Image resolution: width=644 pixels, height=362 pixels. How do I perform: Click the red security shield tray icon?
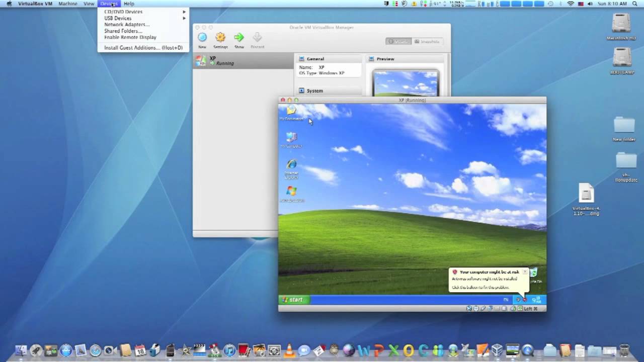(524, 300)
